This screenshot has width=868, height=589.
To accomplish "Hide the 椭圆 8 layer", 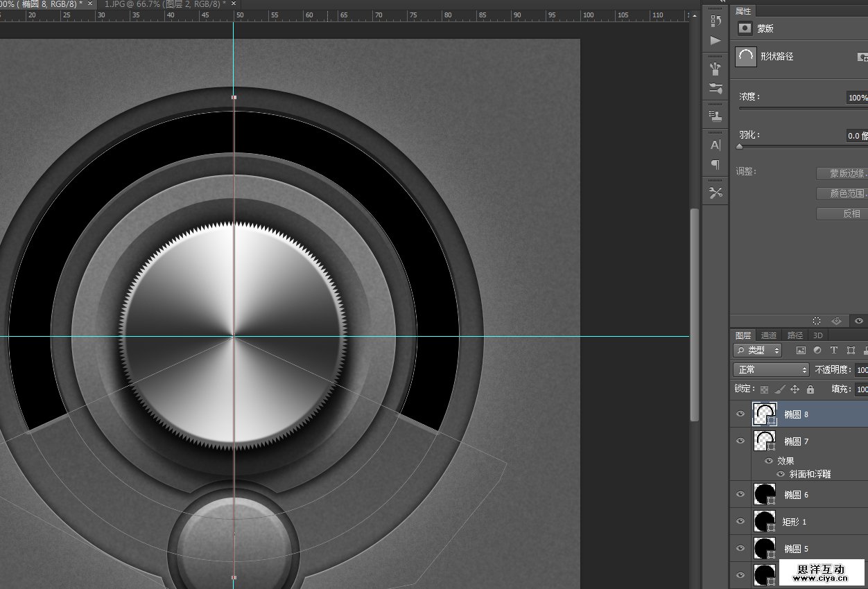I will pos(740,414).
